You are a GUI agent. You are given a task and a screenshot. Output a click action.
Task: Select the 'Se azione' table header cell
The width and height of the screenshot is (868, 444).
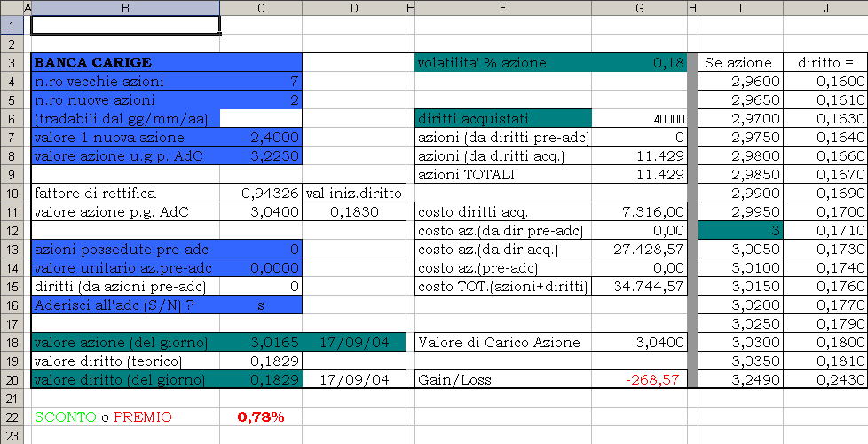(x=741, y=63)
